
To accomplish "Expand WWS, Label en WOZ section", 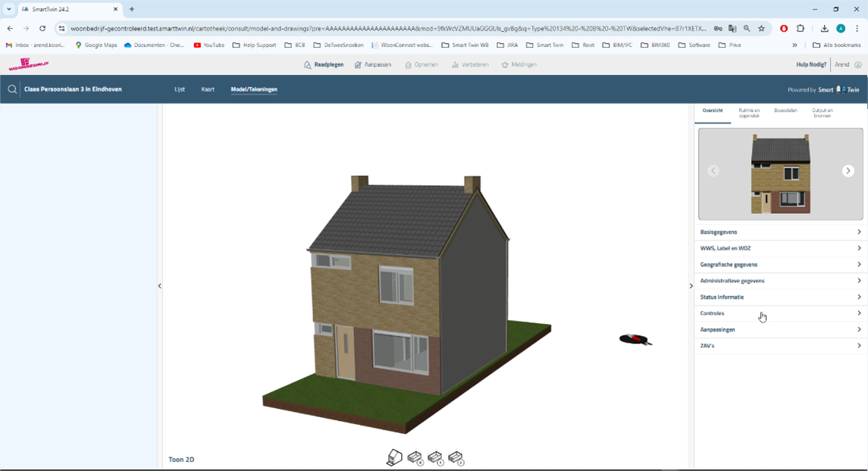I will [780, 248].
